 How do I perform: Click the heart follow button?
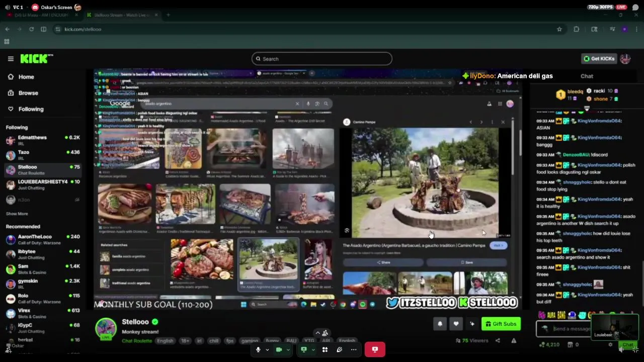point(456,324)
